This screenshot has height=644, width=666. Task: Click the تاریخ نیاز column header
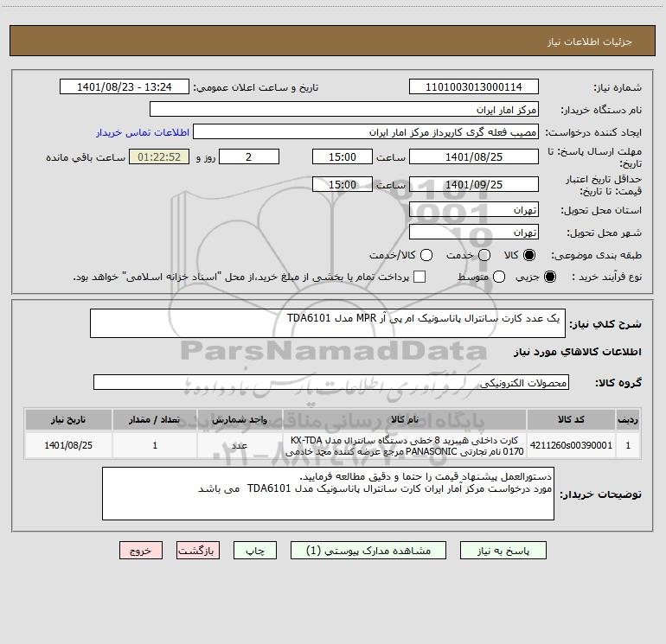pyautogui.click(x=68, y=419)
